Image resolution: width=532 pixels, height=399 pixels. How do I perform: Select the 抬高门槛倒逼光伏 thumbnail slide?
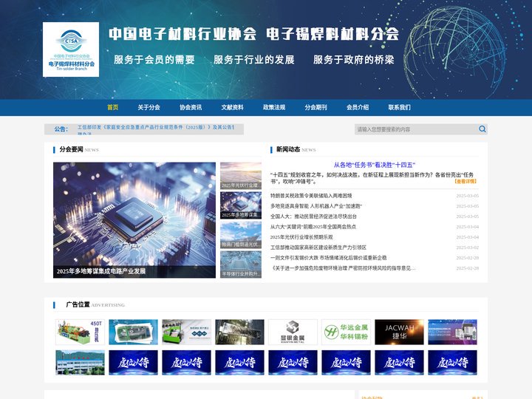[241, 235]
